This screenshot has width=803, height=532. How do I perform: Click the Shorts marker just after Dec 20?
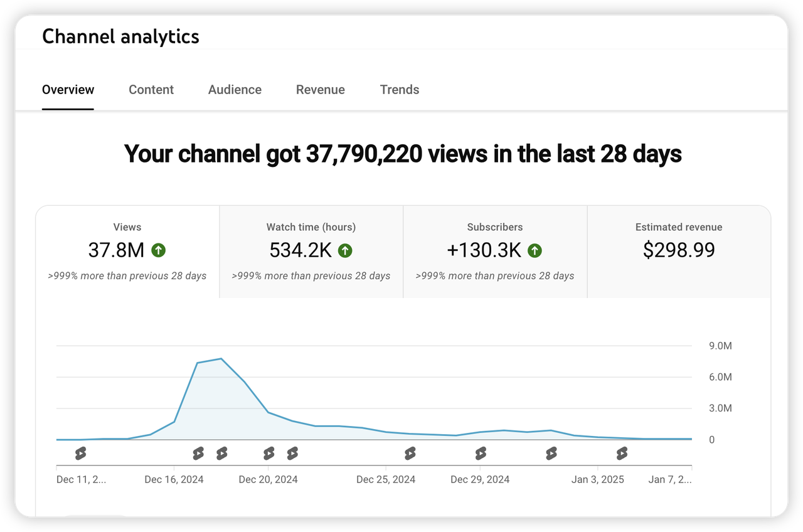pyautogui.click(x=292, y=453)
